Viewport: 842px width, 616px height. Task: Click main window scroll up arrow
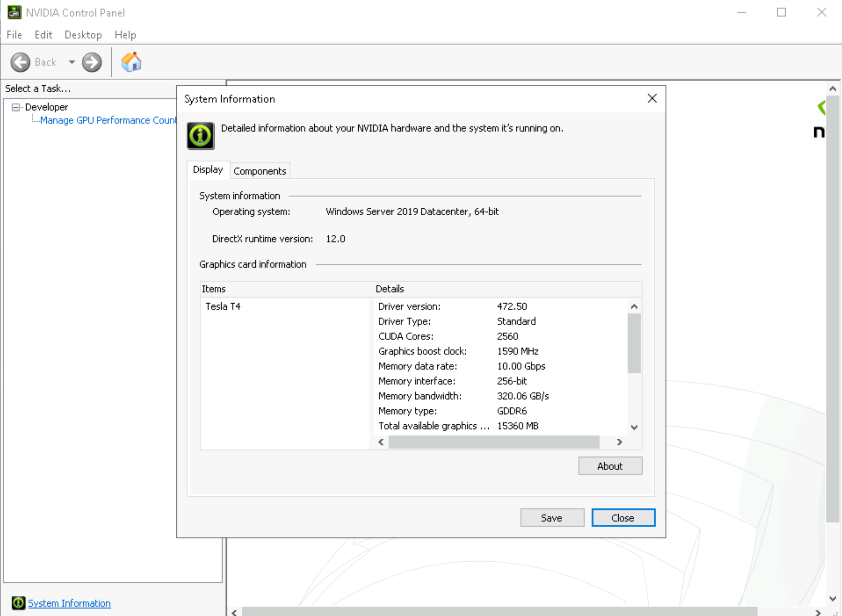[832, 88]
